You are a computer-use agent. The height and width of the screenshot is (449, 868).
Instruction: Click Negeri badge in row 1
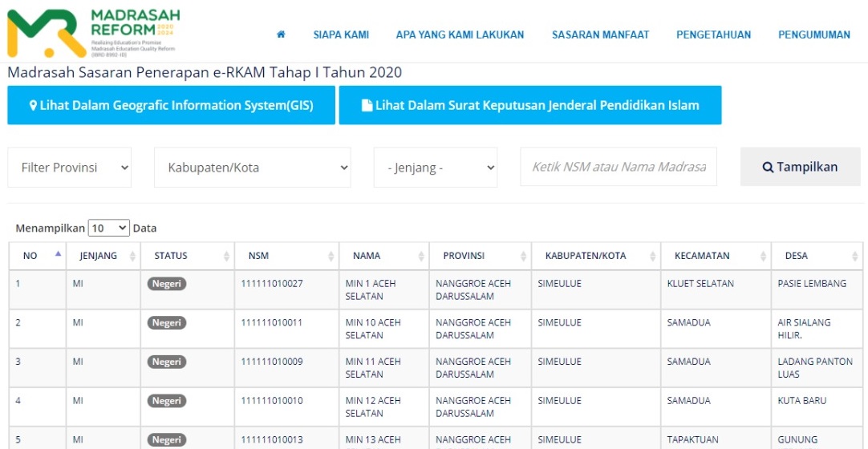tap(167, 284)
